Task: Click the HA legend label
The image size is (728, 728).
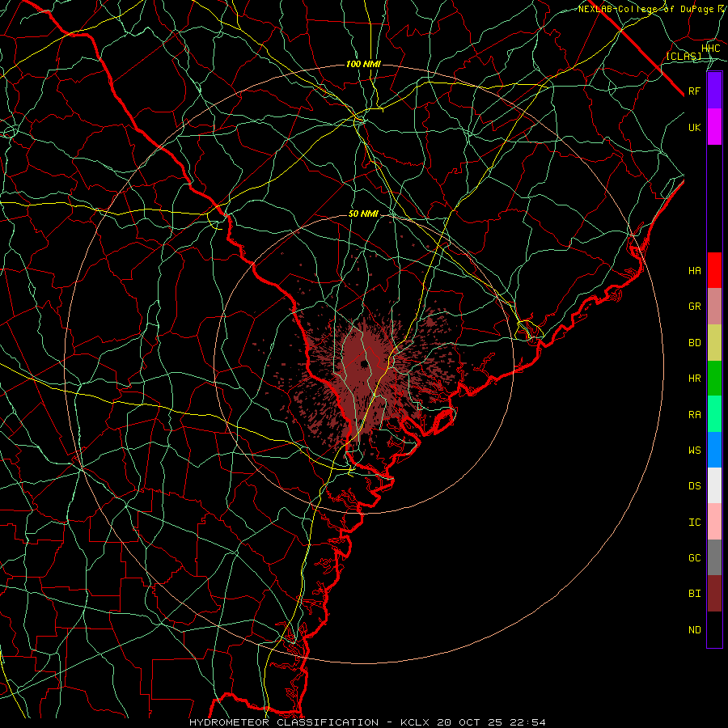Action: coord(695,271)
